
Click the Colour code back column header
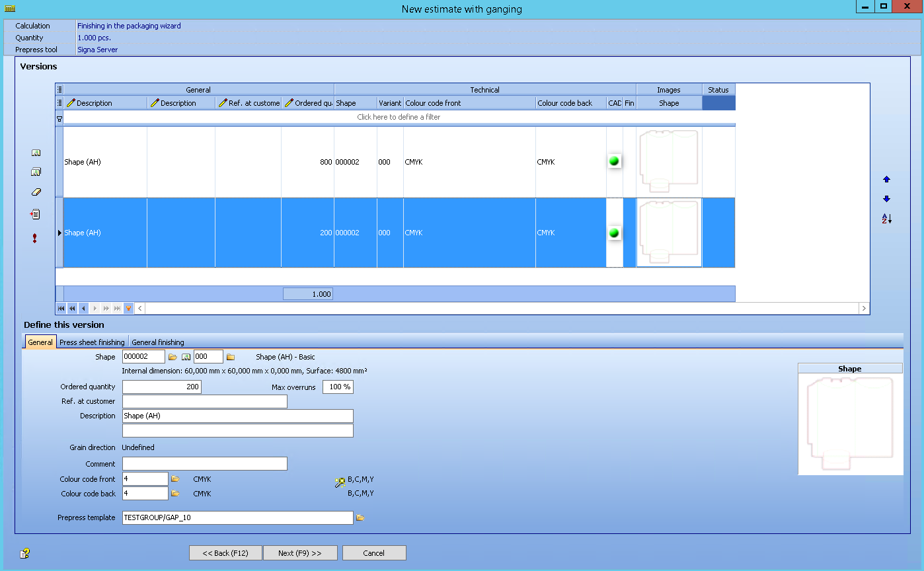point(571,103)
